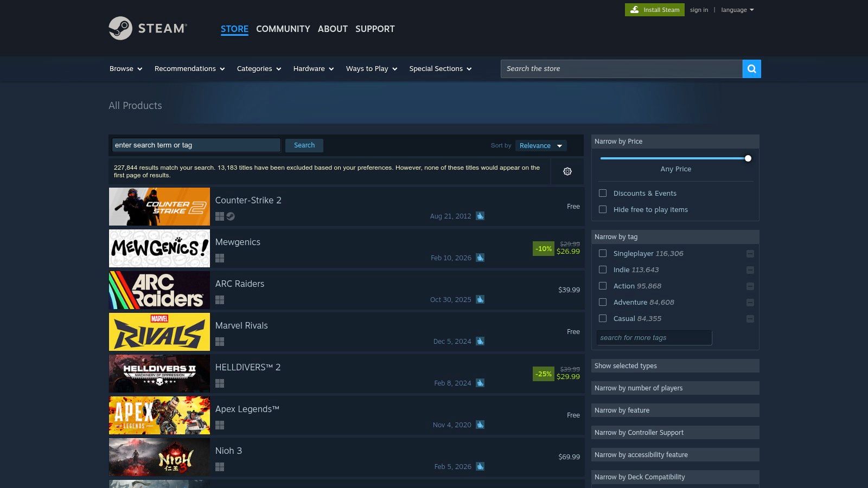Image resolution: width=868 pixels, height=488 pixels.
Task: Select the Windows platform icon under Counter-Strike 2
Action: pos(220,216)
